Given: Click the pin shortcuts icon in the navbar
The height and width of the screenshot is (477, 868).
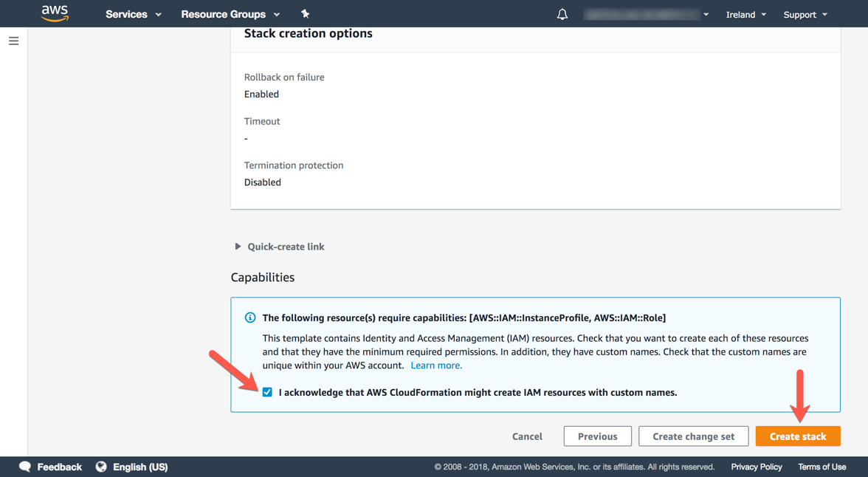Looking at the screenshot, I should 304,13.
